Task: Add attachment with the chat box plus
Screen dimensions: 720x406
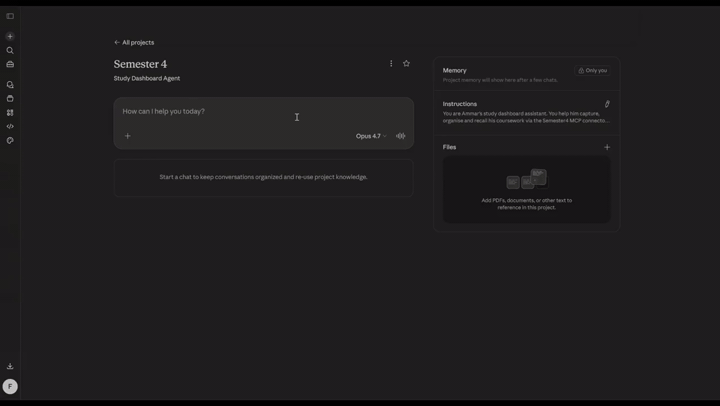Action: 128,136
